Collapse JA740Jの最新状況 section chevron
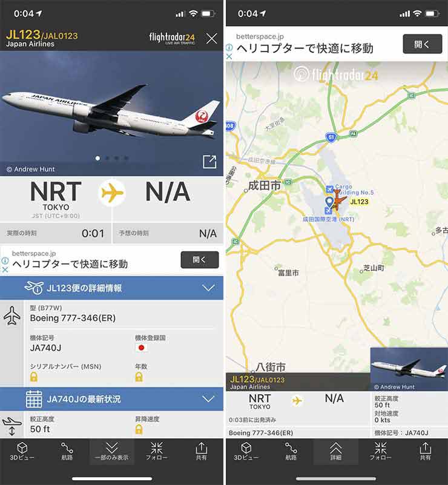Image resolution: width=448 pixels, height=485 pixels. [x=208, y=399]
